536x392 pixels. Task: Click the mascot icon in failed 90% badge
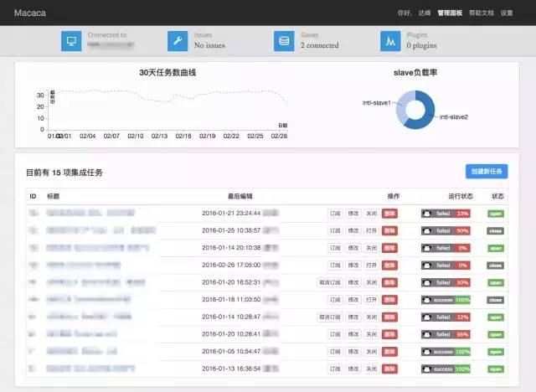pos(426,231)
